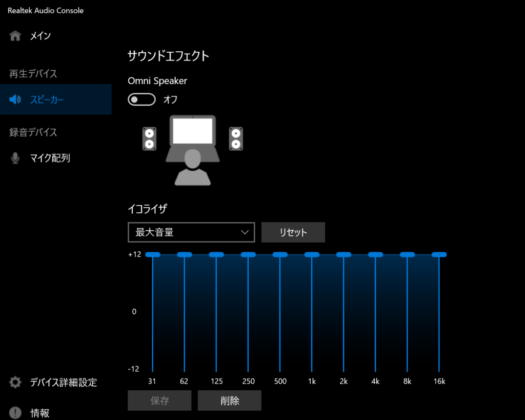Screen dimensions: 525x420
Task: Select スピーカー in the sidebar
Action: click(55, 99)
